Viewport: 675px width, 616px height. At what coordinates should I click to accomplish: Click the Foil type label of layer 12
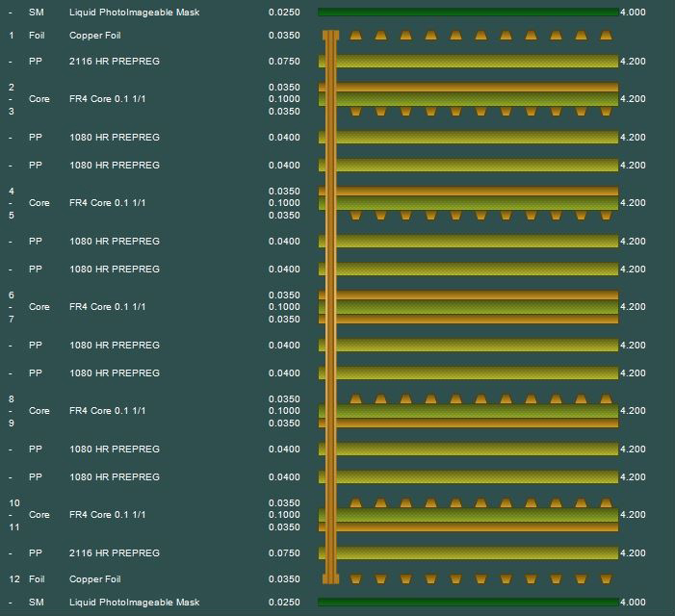(37, 579)
